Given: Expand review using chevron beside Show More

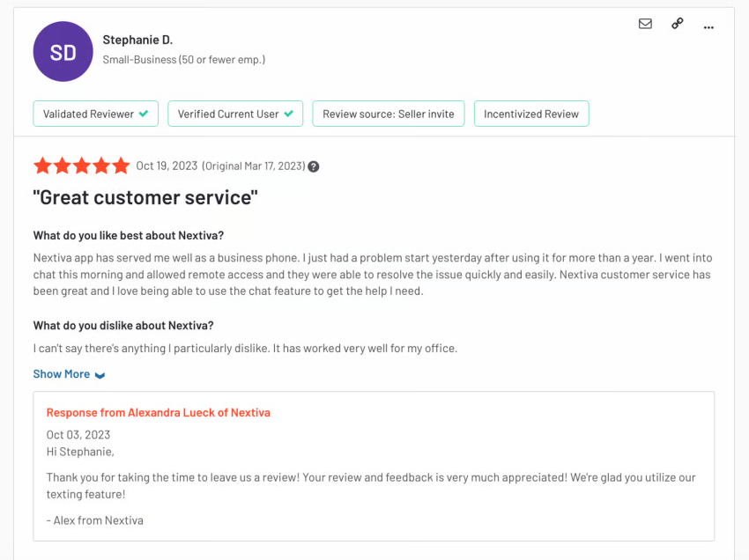Looking at the screenshot, I should coord(100,375).
